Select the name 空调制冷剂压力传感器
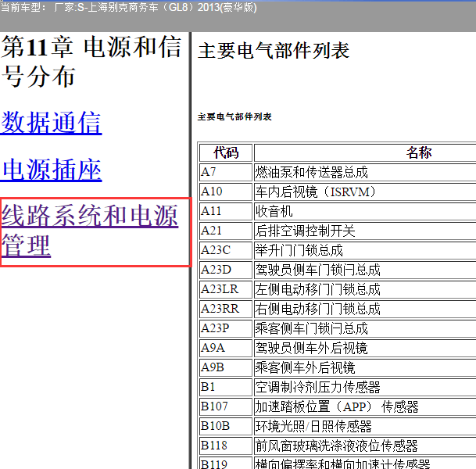476x469 pixels. [x=318, y=387]
